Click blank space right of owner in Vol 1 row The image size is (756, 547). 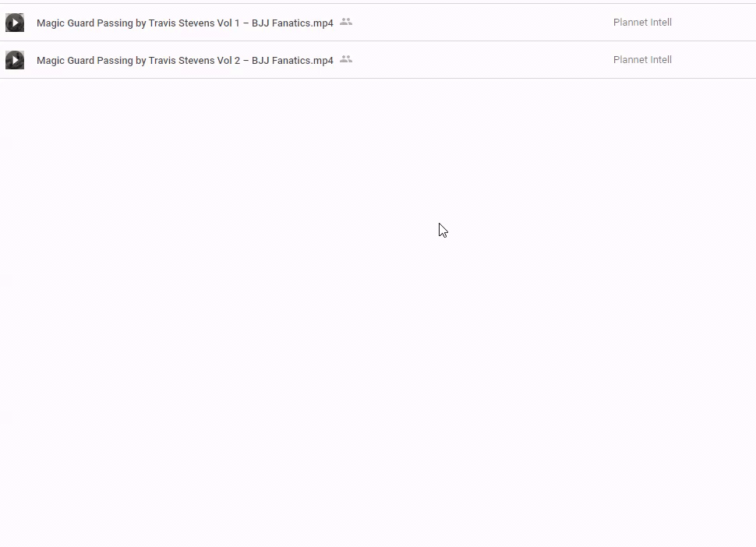(717, 23)
